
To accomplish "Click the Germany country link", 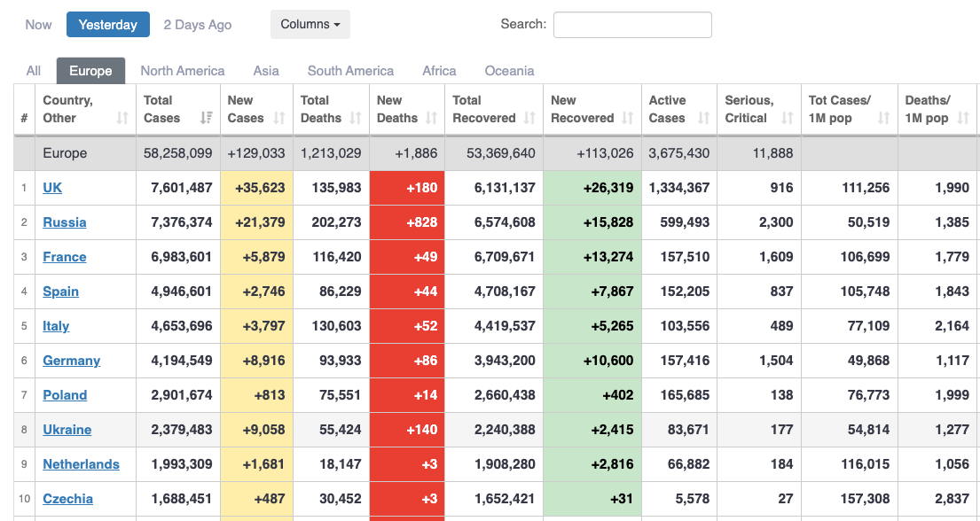I will [71, 361].
